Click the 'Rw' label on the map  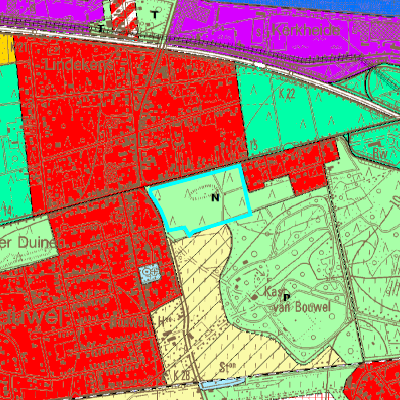pyautogui.click(x=380, y=154)
